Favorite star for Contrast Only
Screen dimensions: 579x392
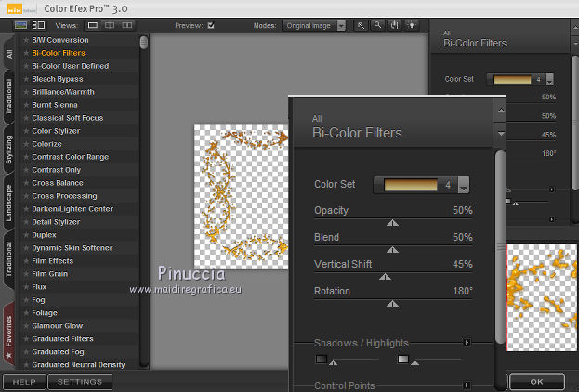[x=26, y=170]
